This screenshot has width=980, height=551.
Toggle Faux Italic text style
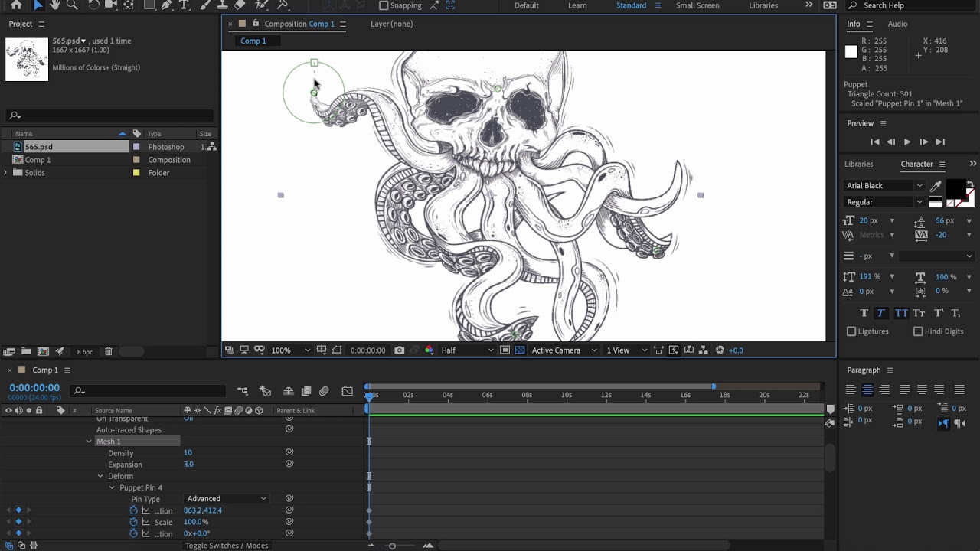(880, 313)
